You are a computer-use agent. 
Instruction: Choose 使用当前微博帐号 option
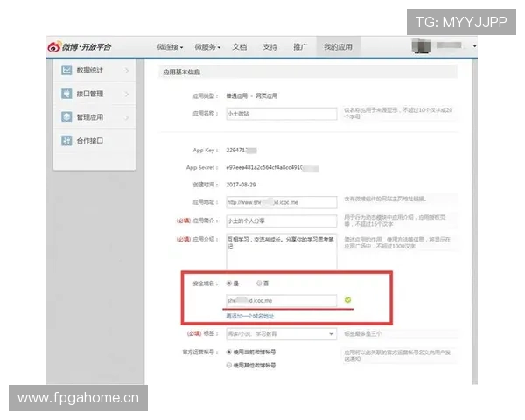[229, 352]
